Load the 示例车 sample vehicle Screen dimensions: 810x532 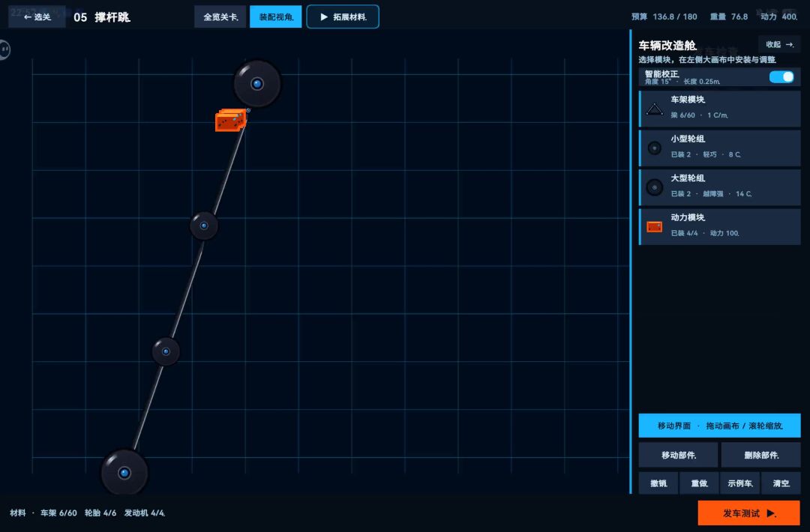[740, 483]
